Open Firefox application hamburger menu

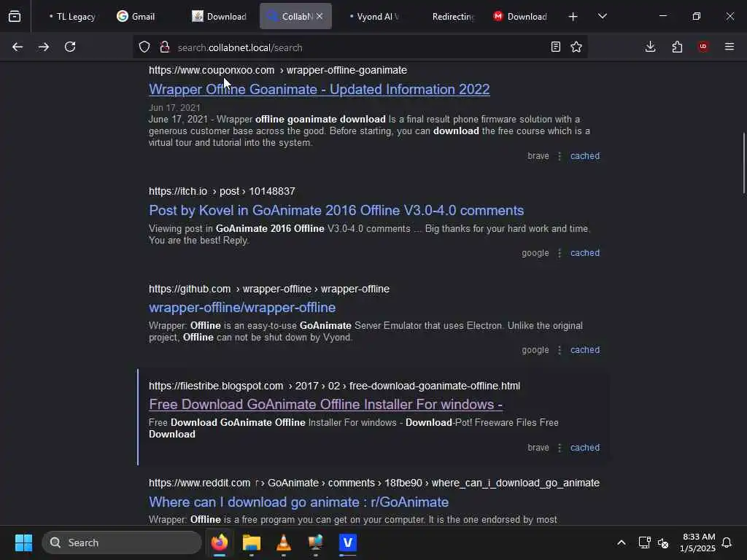[729, 47]
